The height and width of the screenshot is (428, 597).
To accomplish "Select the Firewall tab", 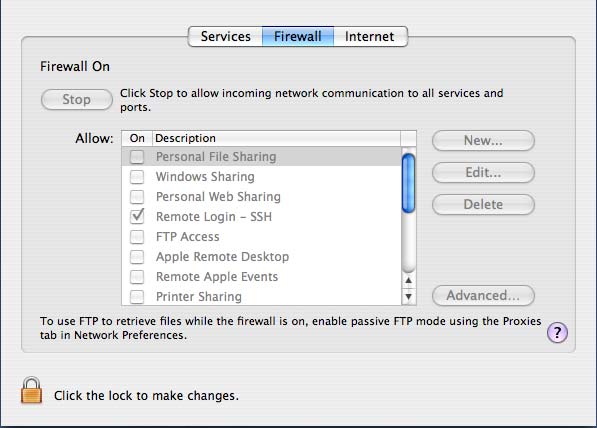I will (298, 37).
